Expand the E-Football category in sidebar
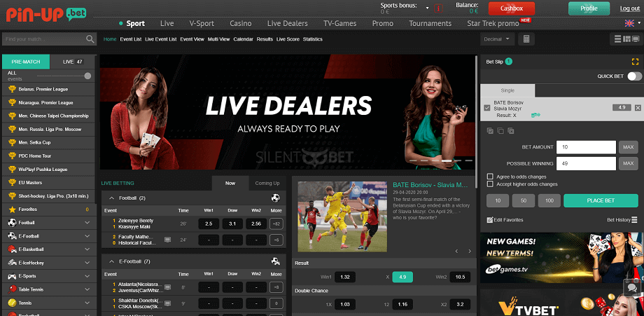The width and height of the screenshot is (644, 316). point(87,236)
